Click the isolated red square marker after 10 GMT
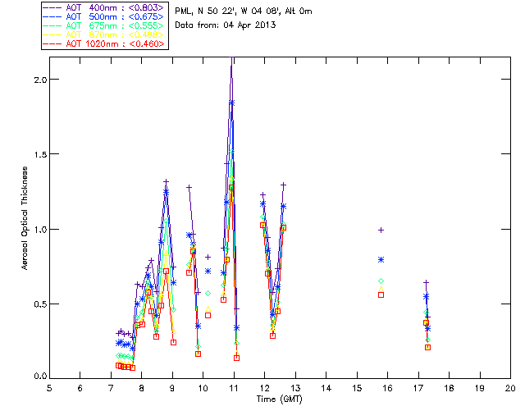Viewport: 525px width, 420px height. [x=208, y=315]
